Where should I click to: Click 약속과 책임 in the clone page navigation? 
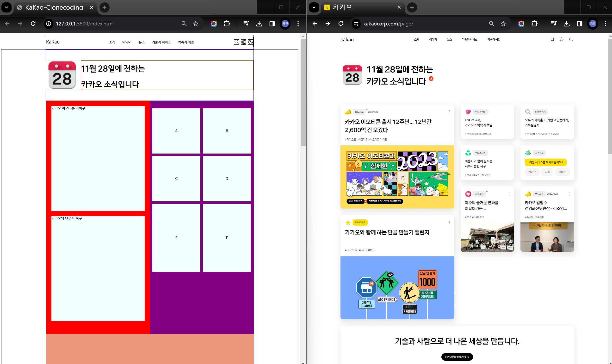point(186,42)
